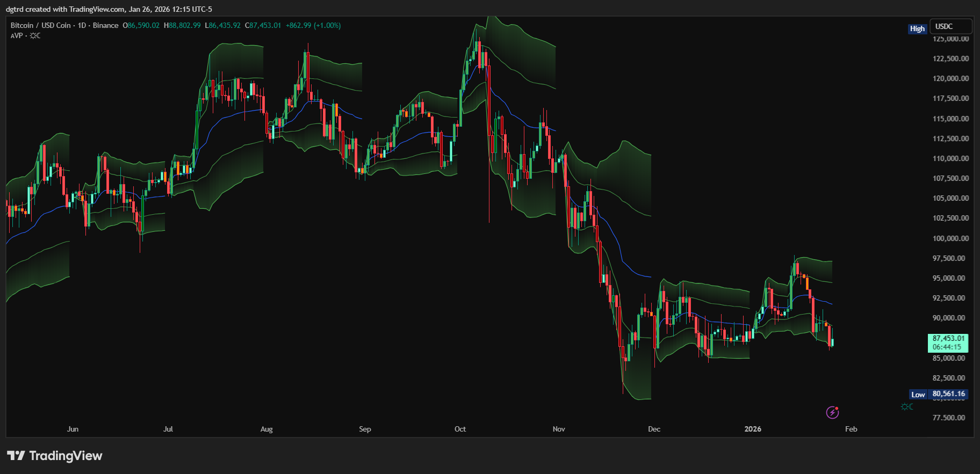Click the close value C87,453.01
This screenshot has height=474, width=980.
(263, 25)
